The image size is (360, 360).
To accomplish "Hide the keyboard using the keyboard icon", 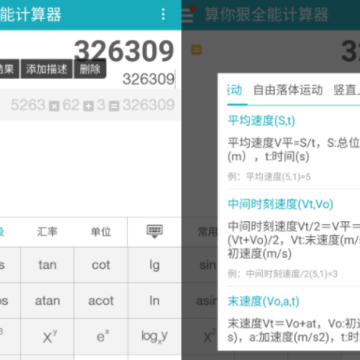I will (x=154, y=231).
